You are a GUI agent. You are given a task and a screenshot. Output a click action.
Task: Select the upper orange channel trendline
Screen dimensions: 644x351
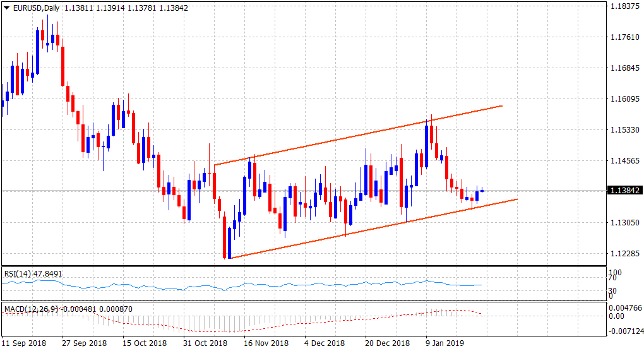click(358, 136)
